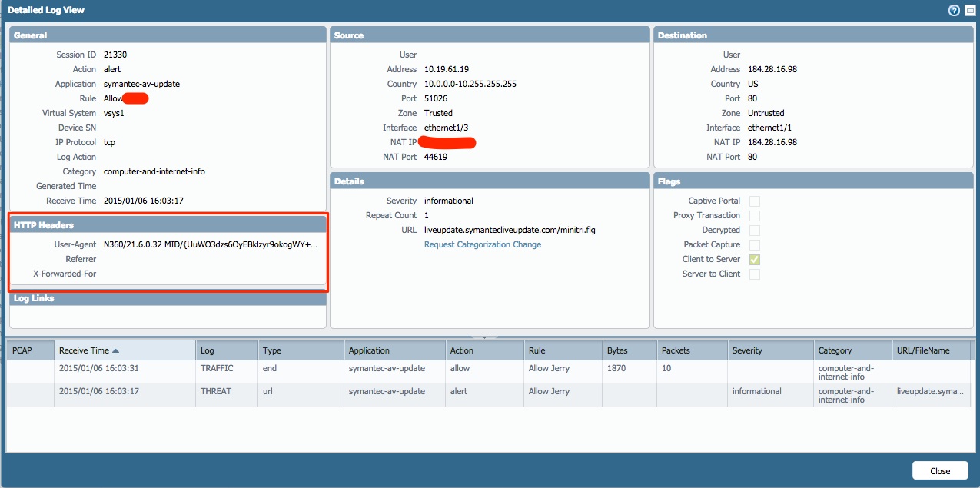
Task: Click the URL/FileName column header
Action: [x=922, y=350]
